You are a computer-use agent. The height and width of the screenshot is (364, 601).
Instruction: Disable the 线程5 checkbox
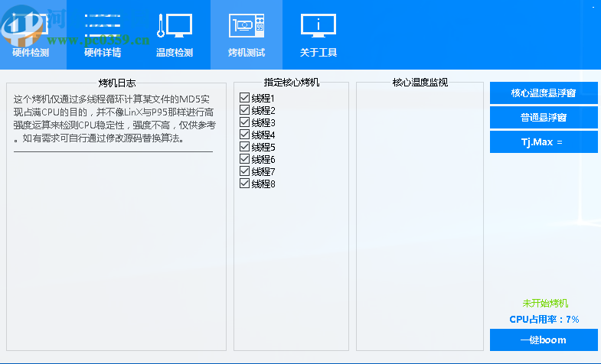(x=244, y=147)
